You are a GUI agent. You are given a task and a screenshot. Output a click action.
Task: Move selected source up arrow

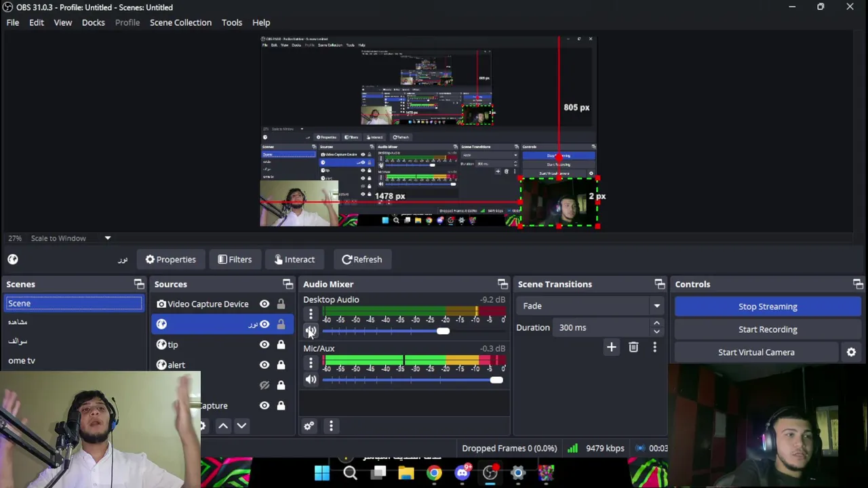click(222, 426)
